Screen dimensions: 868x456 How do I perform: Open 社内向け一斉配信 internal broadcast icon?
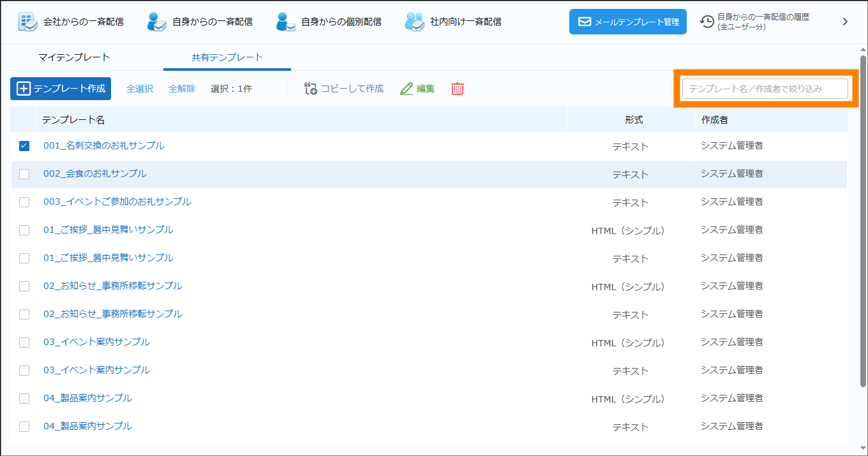[414, 22]
